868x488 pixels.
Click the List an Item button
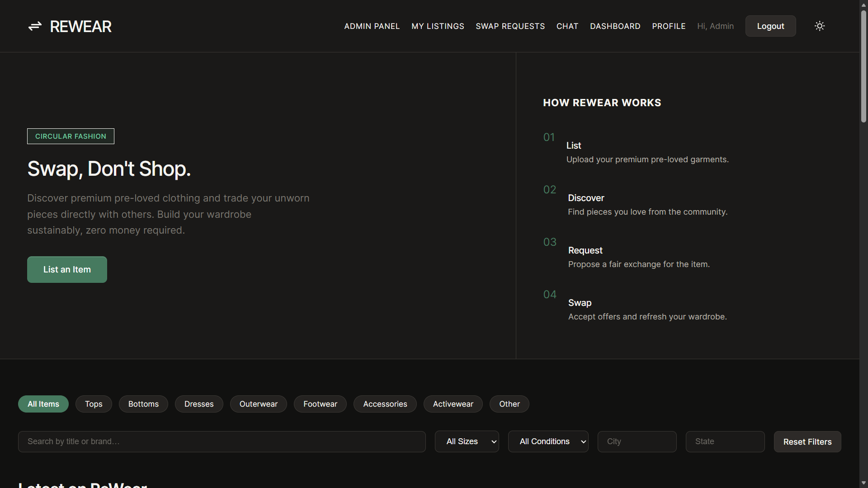[67, 270]
